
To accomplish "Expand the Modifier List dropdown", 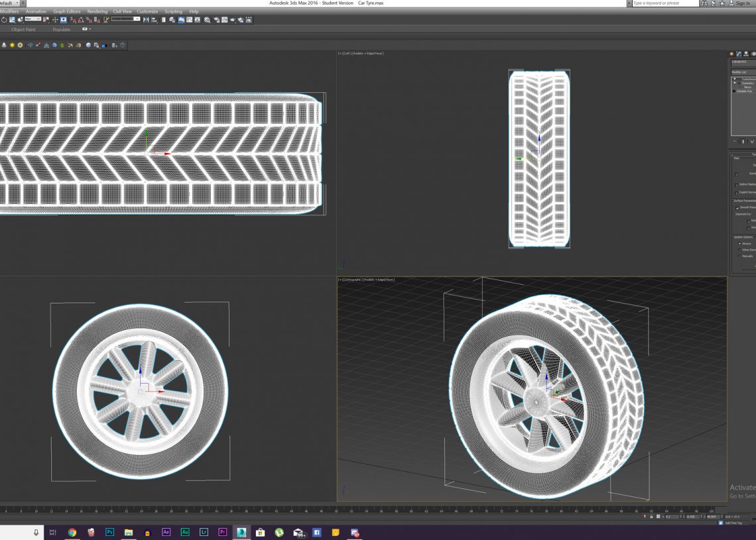I will tap(743, 72).
